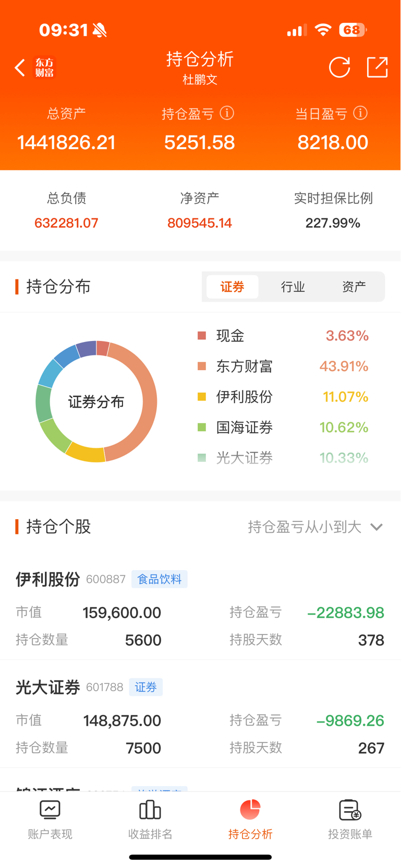401x868 pixels.
Task: Tap 东方财富 percentage 43.91%
Action: (344, 366)
